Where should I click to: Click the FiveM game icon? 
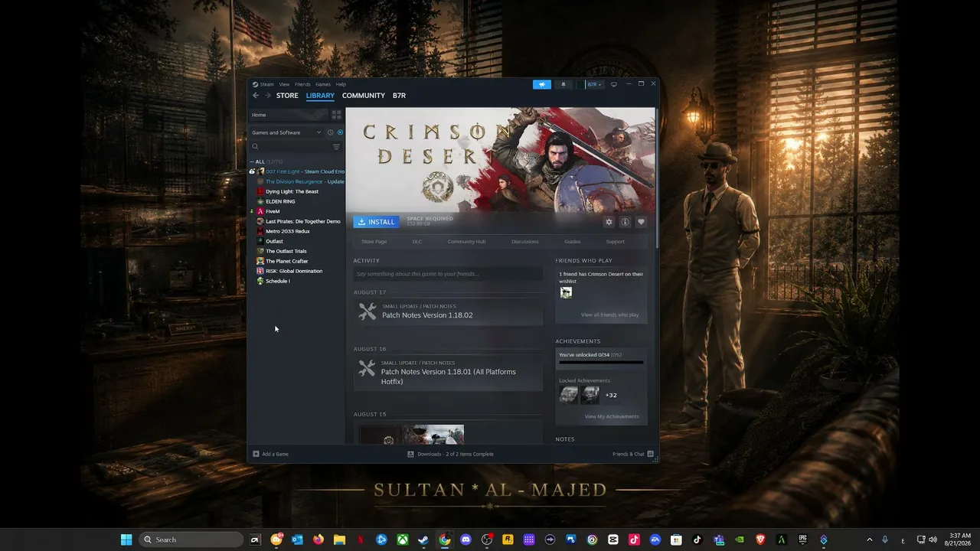[x=260, y=211]
